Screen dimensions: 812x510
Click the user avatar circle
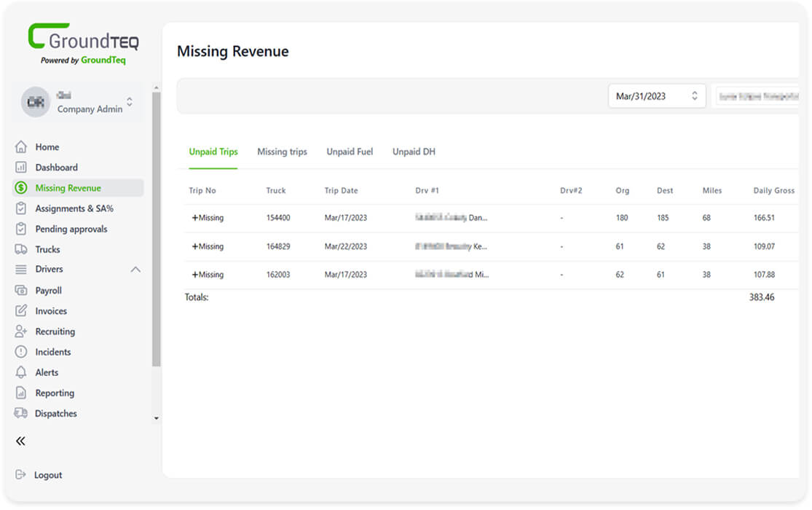click(x=35, y=102)
